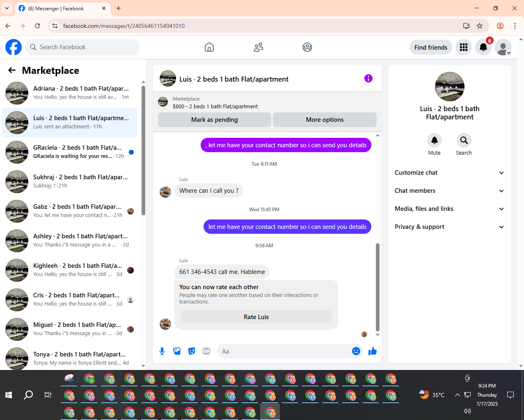Viewport: 524px width, 420px height.
Task: Click More options button
Action: coord(325,120)
